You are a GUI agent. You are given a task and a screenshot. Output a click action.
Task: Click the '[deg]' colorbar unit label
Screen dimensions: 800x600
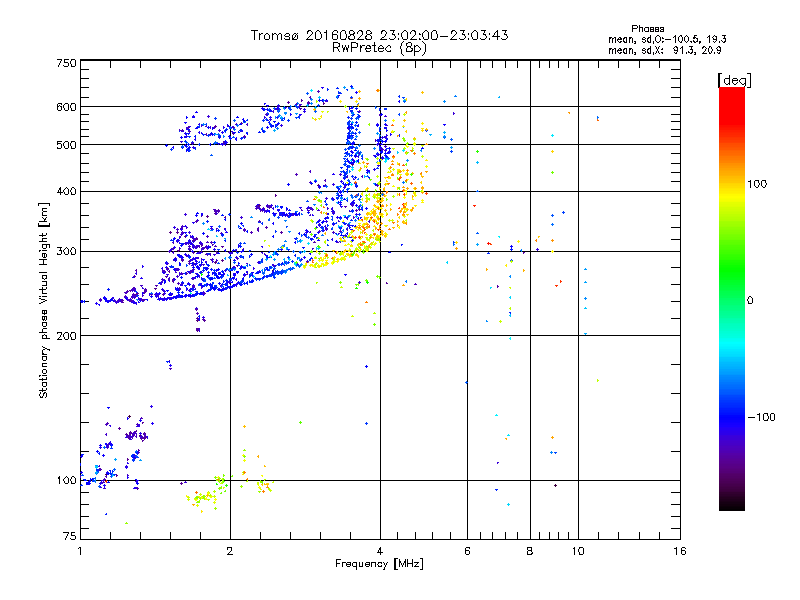tap(734, 80)
